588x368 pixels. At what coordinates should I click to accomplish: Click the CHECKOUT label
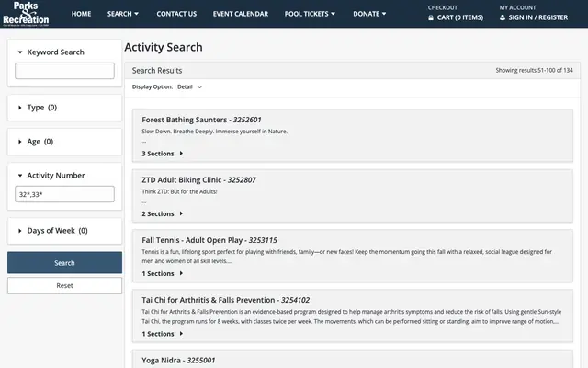point(443,7)
